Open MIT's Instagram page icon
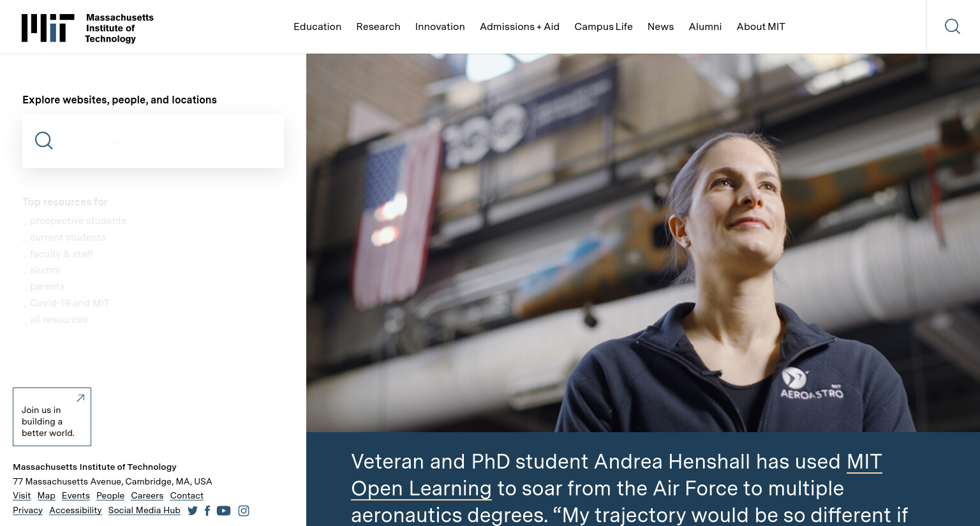The height and width of the screenshot is (526, 980). point(244,511)
